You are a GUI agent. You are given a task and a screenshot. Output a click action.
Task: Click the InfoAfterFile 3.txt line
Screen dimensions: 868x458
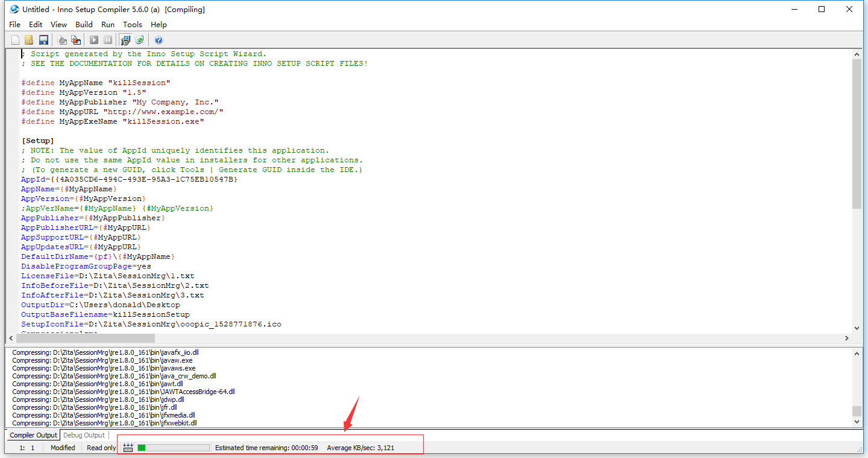pos(113,295)
